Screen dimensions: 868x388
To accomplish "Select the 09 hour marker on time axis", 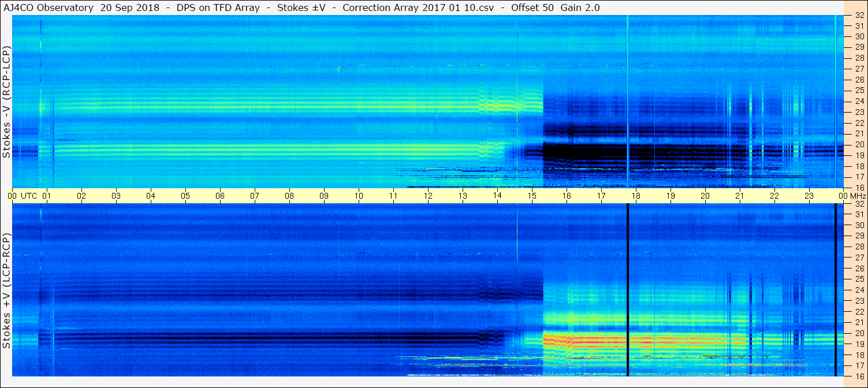I will [x=324, y=196].
